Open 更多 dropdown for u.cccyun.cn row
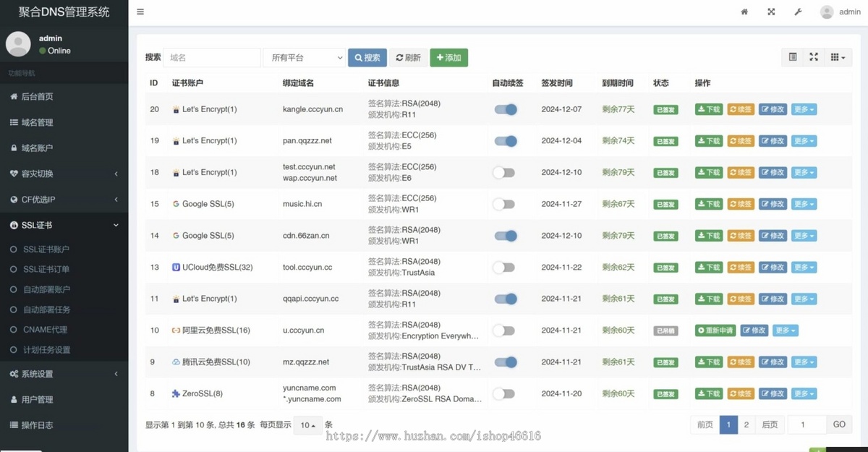This screenshot has height=452, width=868. pos(785,331)
